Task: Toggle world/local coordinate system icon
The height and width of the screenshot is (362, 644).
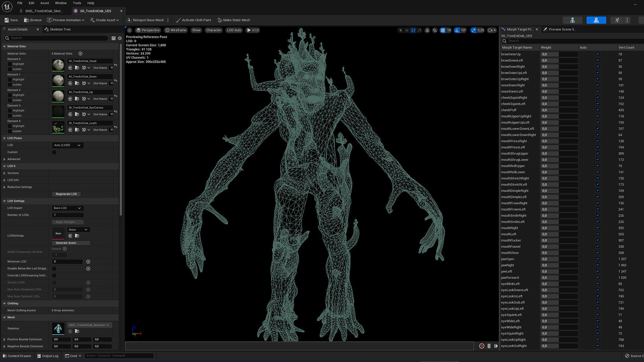Action: point(427,30)
